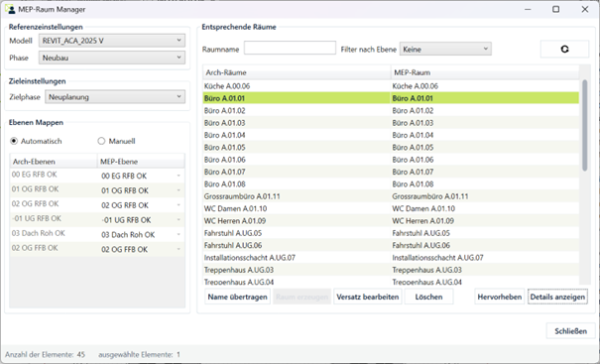Open the Zielphase dropdown Neuplanung

[115, 97]
